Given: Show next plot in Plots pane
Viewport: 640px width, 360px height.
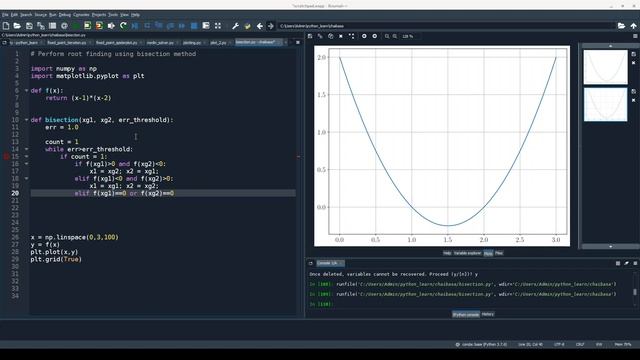Looking at the screenshot, I should (375, 36).
